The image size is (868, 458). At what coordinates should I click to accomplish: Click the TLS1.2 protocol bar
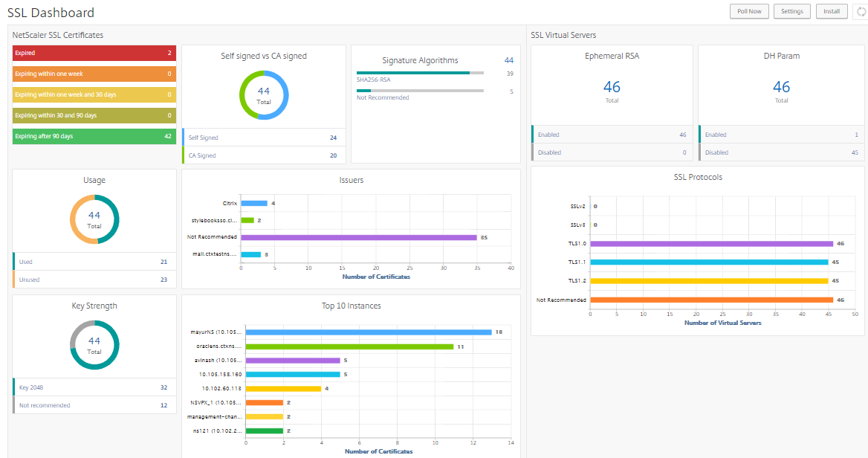(x=709, y=281)
